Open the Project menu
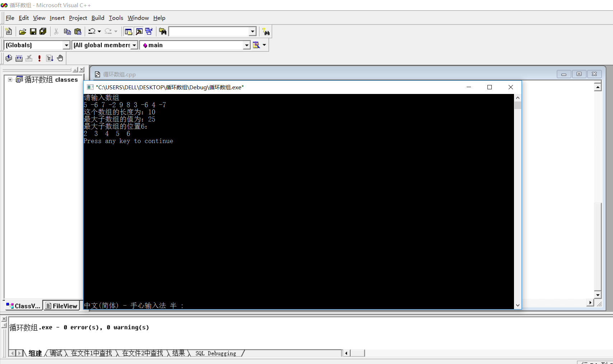 point(78,18)
